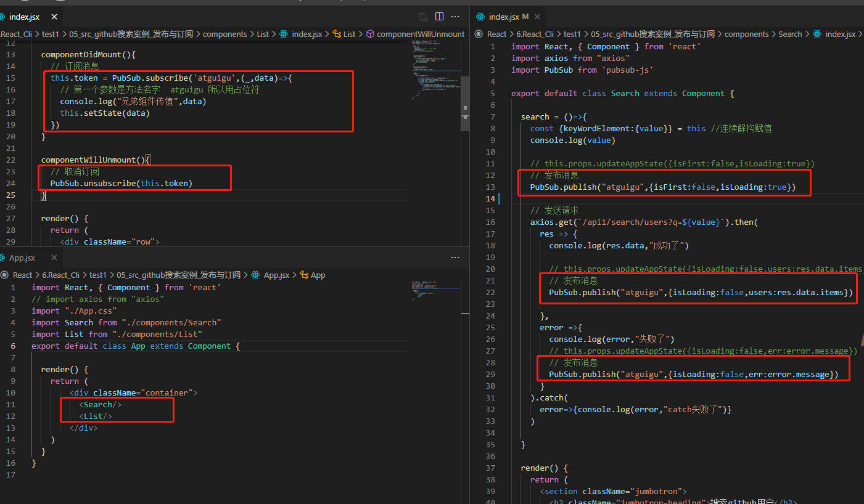Open React_Cli breadcrumb in top-left pane
The image size is (864, 504).
[x=16, y=34]
